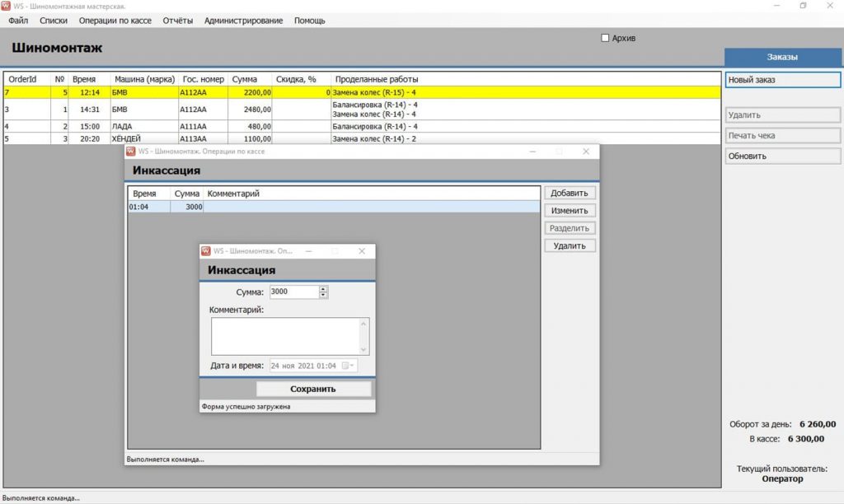Close the small Инкассация dialog
This screenshot has height=504, width=844.
click(x=362, y=251)
